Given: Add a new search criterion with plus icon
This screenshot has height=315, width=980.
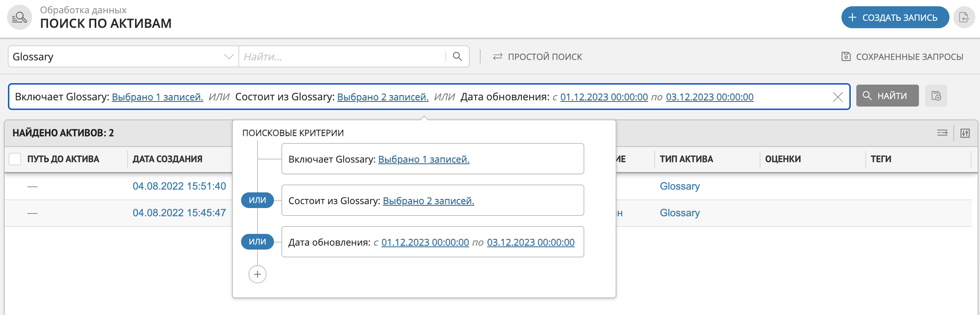Looking at the screenshot, I should pos(257,274).
